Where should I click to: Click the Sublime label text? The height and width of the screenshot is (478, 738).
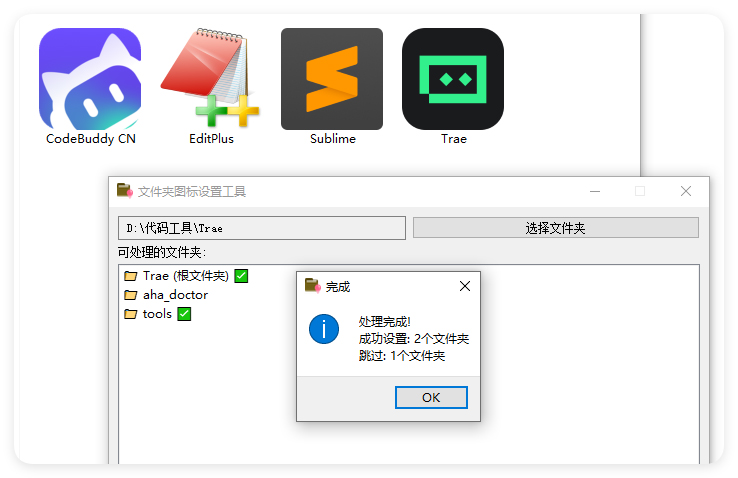tap(333, 139)
